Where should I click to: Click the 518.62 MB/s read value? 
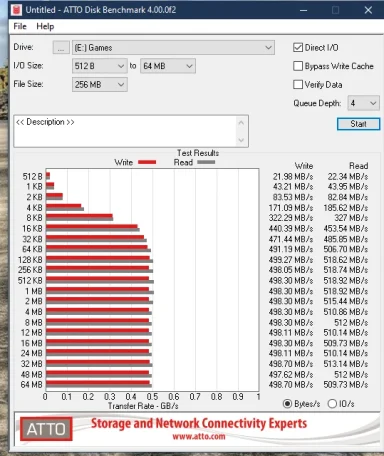346,260
